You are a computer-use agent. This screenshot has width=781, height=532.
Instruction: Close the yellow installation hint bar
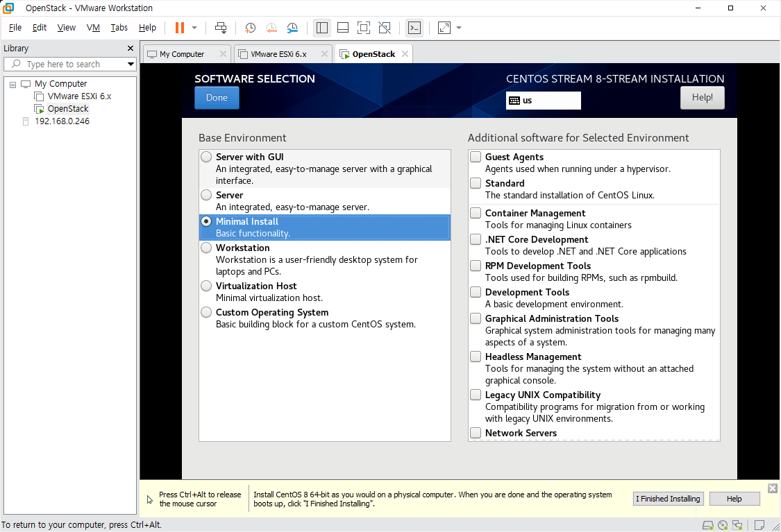773,488
